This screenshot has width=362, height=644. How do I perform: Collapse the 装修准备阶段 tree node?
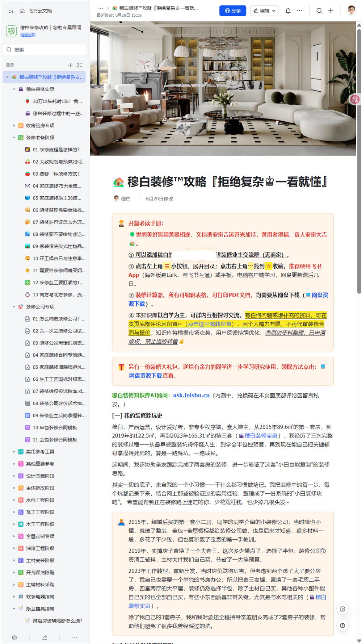pos(14,138)
